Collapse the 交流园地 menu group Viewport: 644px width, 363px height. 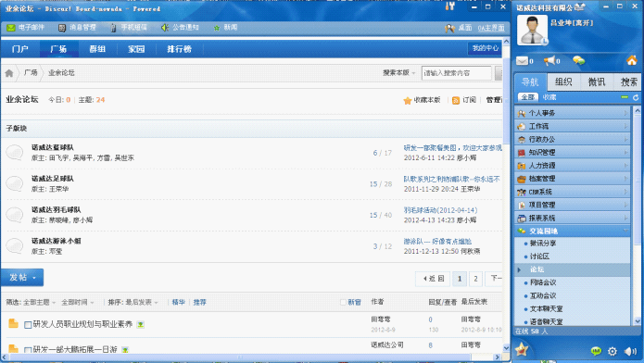[572, 232]
